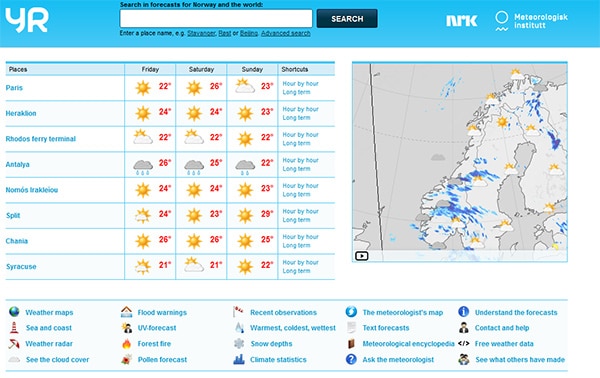Click the cloud cover icon
This screenshot has height=378, width=600.
click(x=14, y=360)
